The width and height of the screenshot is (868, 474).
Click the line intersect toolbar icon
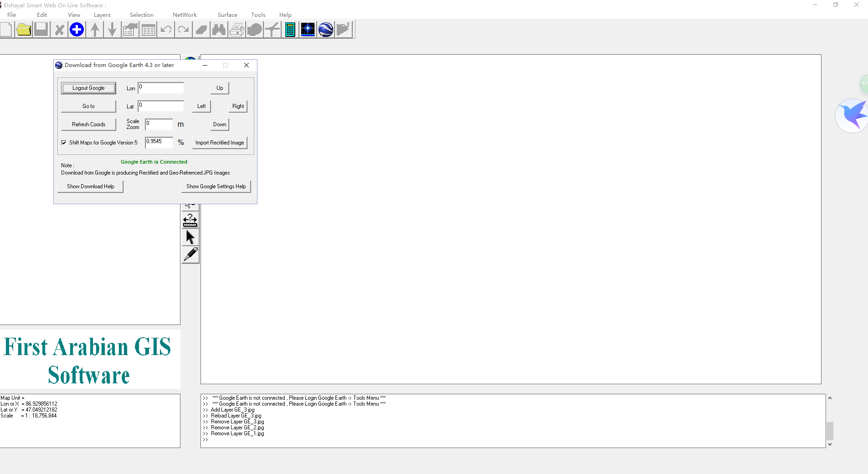(272, 30)
